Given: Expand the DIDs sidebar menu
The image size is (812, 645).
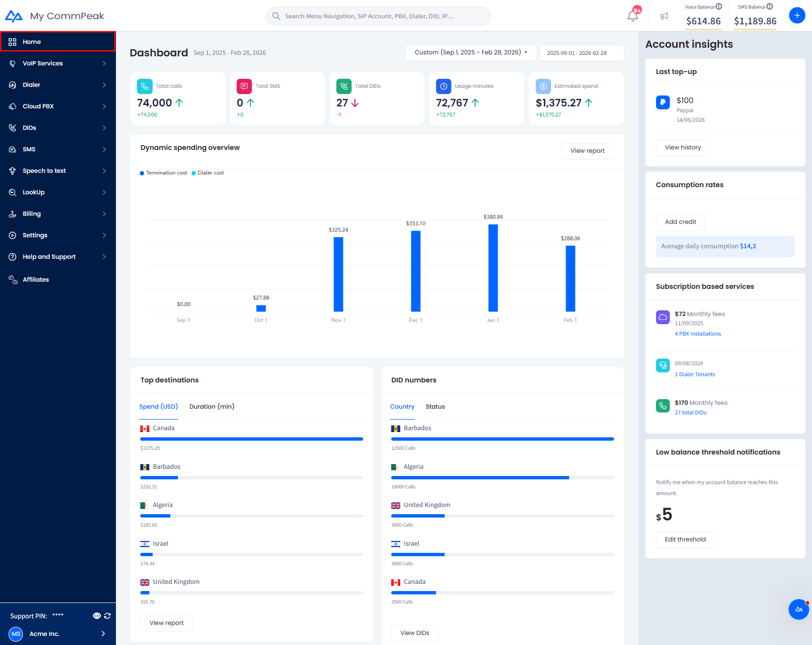Looking at the screenshot, I should [x=58, y=128].
